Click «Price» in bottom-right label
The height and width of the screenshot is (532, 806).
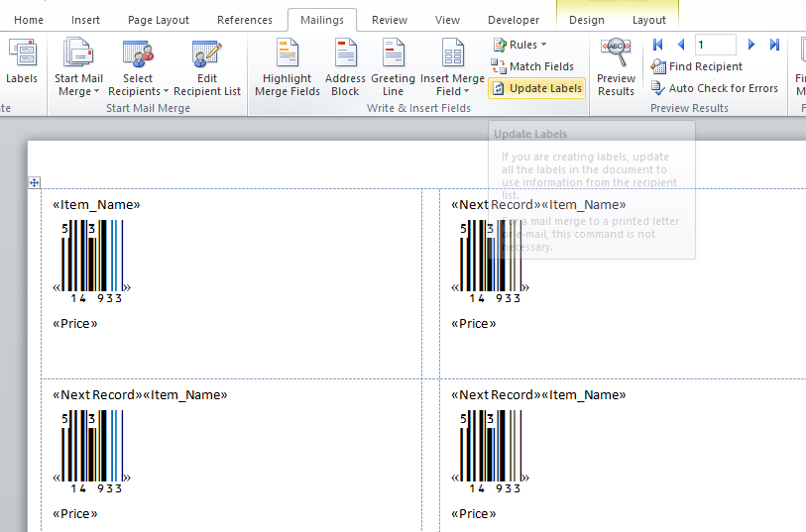(474, 513)
